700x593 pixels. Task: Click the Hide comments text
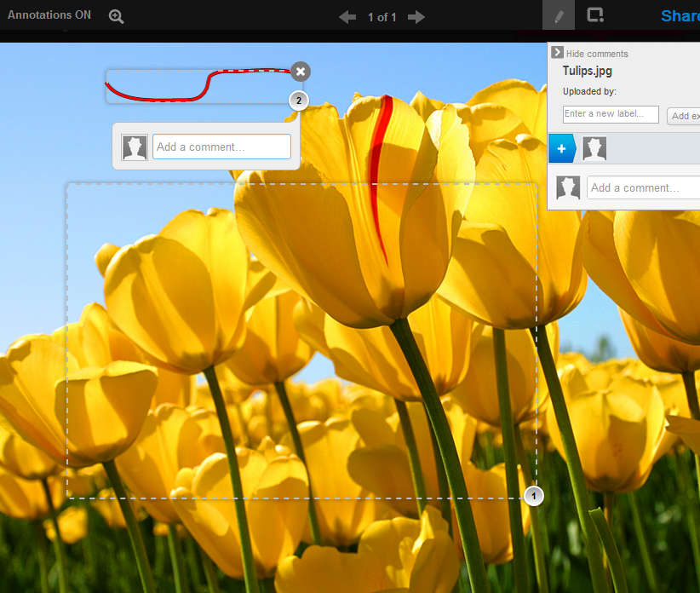(x=597, y=54)
